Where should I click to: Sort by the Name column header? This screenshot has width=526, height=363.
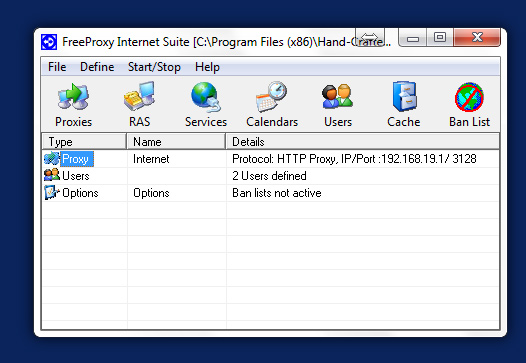176,142
